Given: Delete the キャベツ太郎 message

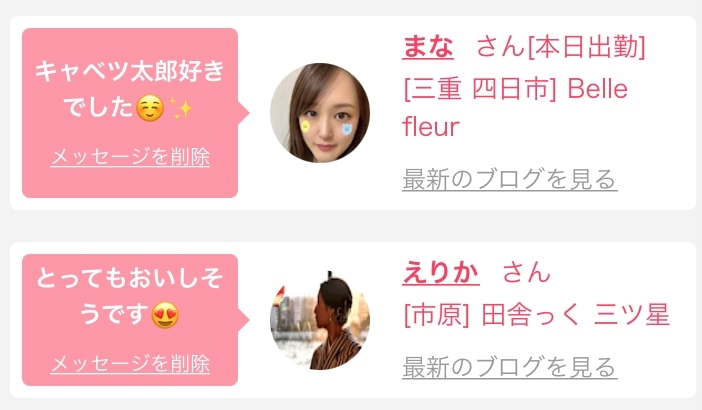Looking at the screenshot, I should click(130, 157).
